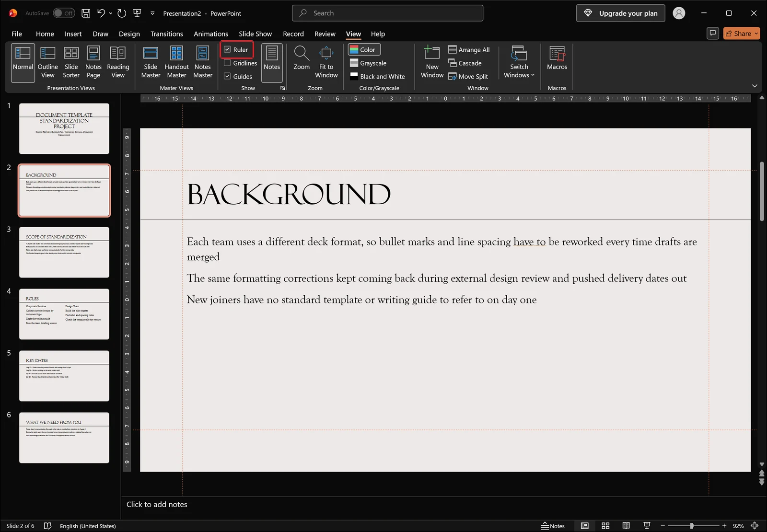Fit slide to current window in status bar
This screenshot has width=767, height=532.
point(755,526)
